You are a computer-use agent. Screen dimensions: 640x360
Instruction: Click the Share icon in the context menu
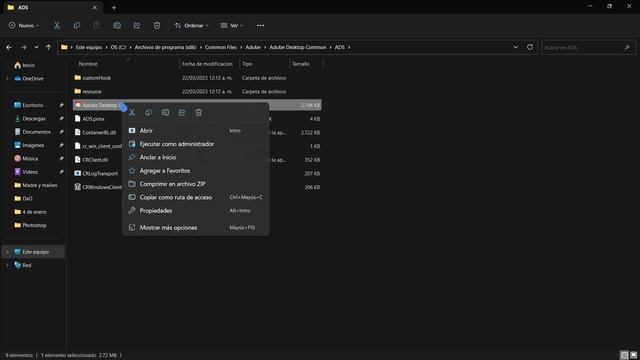point(182,113)
